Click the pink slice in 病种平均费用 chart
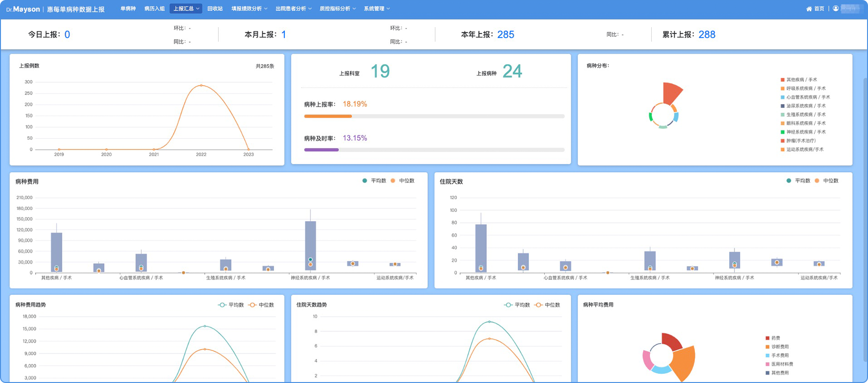 pos(647,360)
